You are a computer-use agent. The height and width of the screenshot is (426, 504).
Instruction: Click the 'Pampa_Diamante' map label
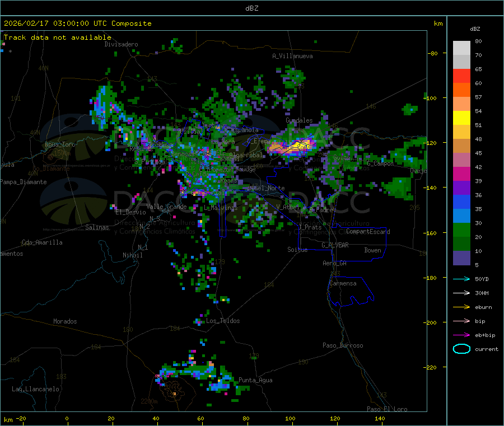tap(23, 182)
